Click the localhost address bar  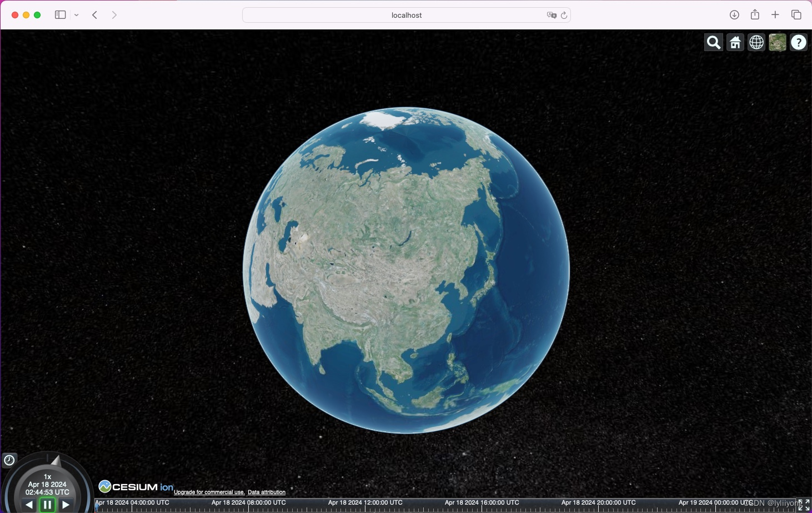[407, 15]
